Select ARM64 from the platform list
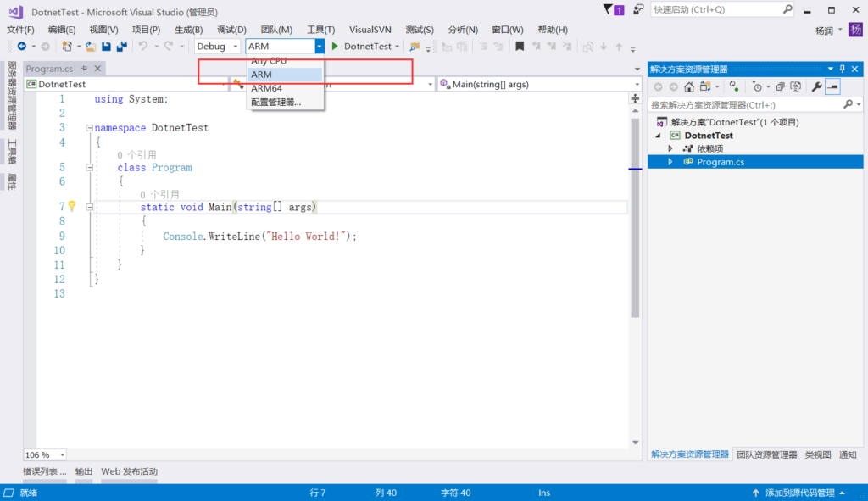Screen dimensions: 868x501 coord(266,88)
